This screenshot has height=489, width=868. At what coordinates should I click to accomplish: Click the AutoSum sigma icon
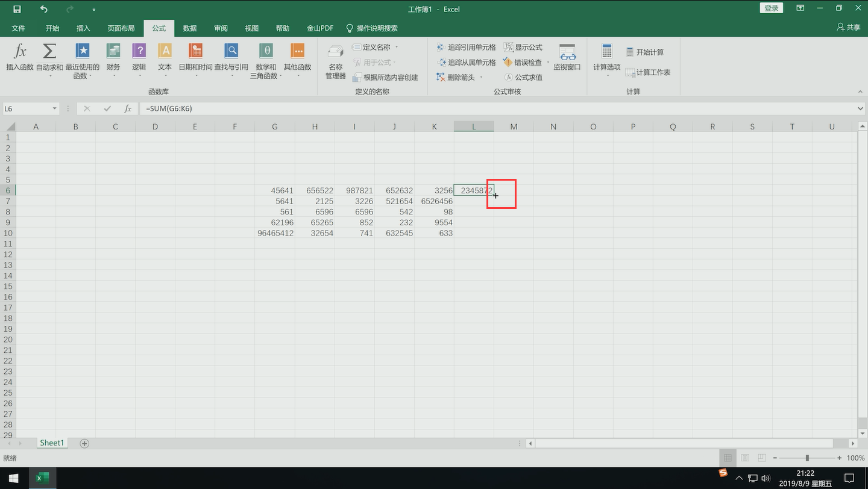49,51
